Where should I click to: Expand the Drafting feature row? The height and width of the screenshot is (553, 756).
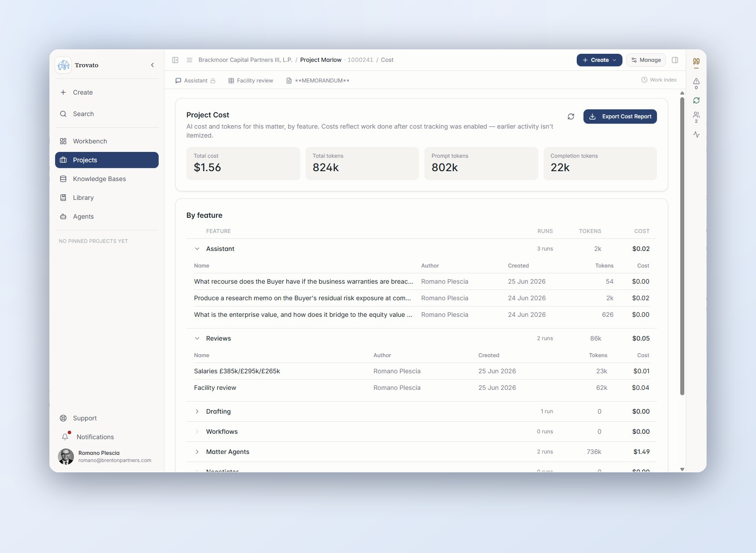point(197,411)
